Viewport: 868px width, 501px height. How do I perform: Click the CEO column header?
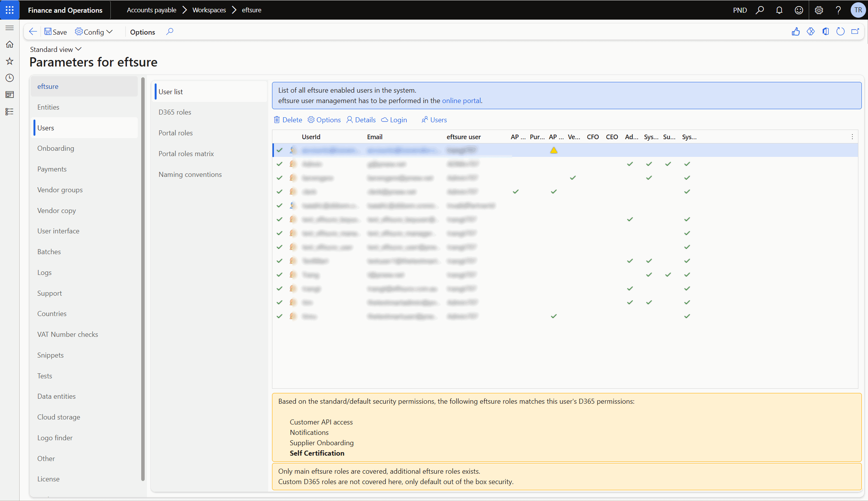pyautogui.click(x=612, y=137)
